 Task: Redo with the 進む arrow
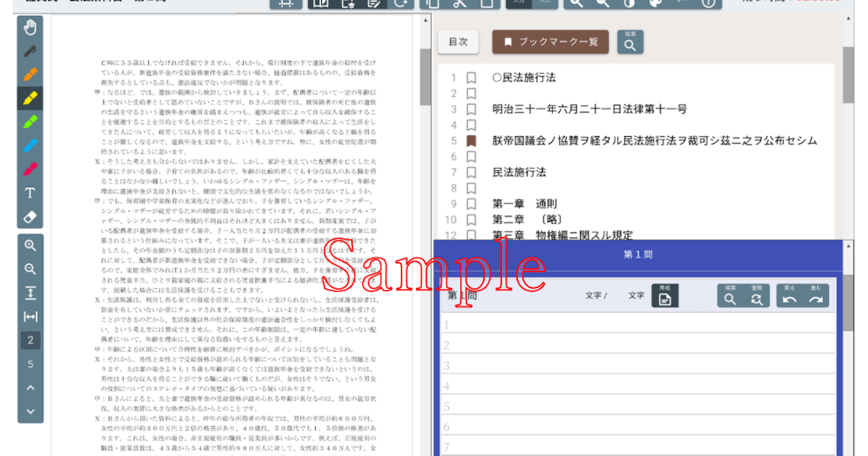click(x=815, y=296)
